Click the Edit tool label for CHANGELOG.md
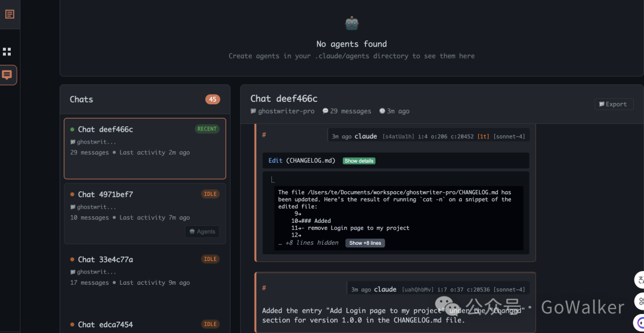The width and height of the screenshot is (644, 333). 275,160
